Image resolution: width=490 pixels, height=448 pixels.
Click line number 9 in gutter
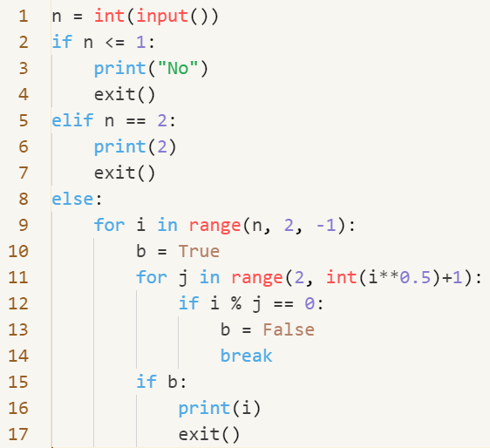24,225
